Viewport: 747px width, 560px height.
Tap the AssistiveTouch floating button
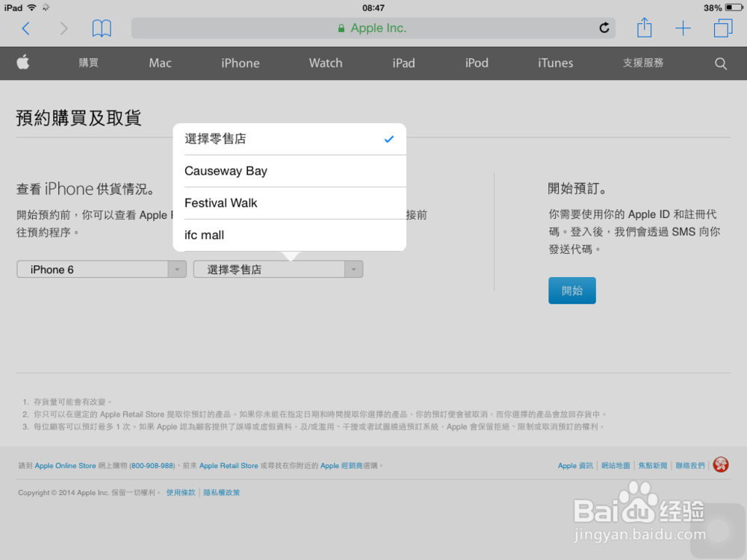719,530
